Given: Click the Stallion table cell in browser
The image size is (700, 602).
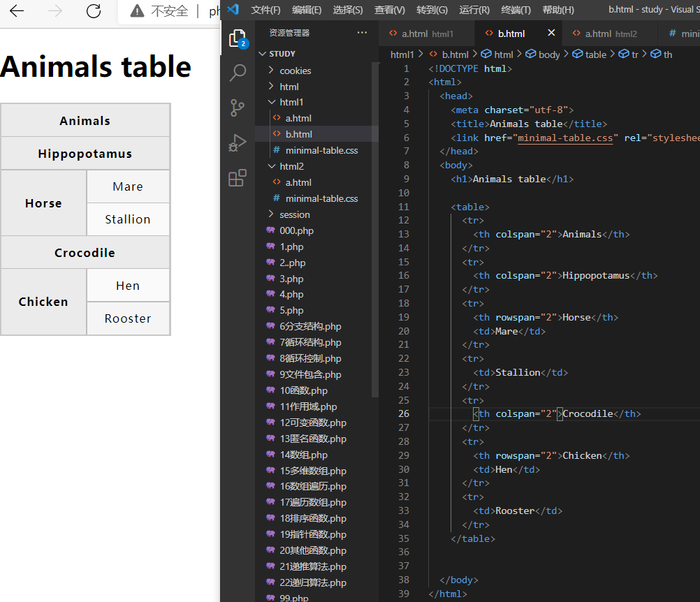Looking at the screenshot, I should 128,219.
